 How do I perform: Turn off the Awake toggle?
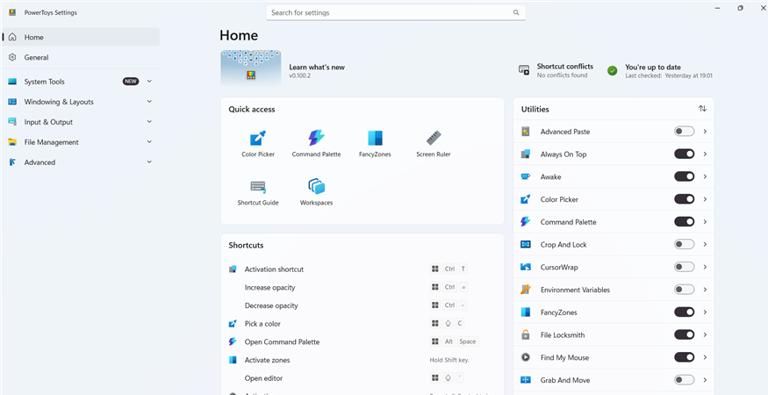tap(684, 176)
